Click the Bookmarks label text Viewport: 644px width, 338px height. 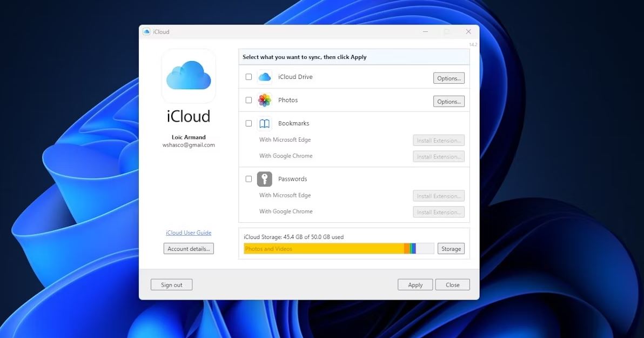(x=294, y=123)
